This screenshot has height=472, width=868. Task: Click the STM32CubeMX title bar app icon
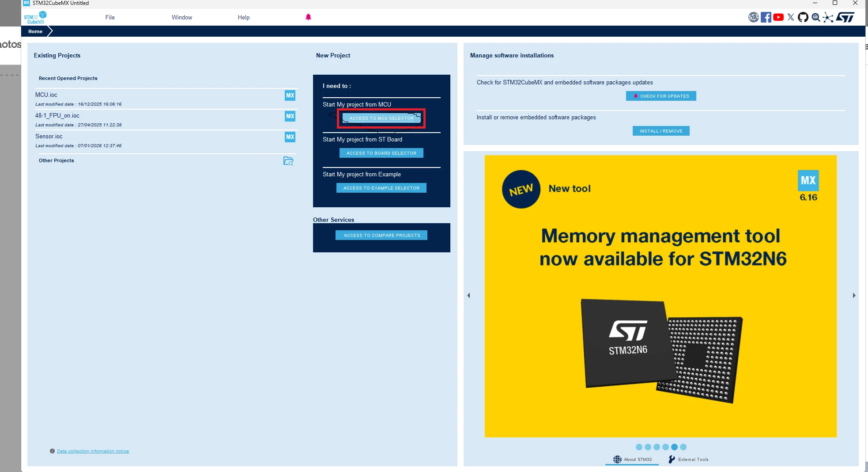coord(26,3)
